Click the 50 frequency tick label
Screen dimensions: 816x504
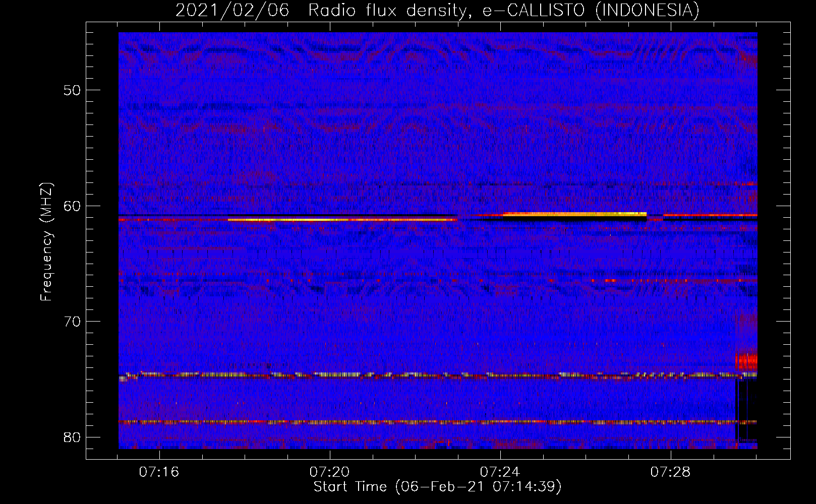72,90
